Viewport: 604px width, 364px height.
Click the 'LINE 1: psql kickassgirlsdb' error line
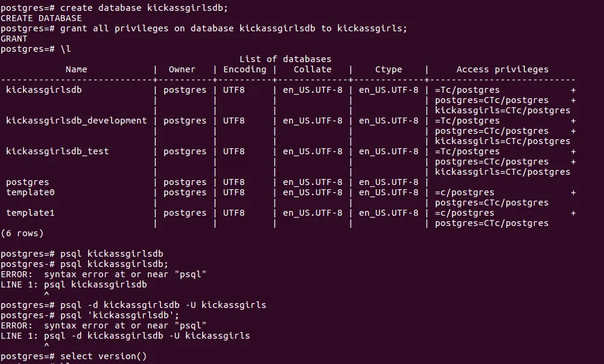coord(74,284)
